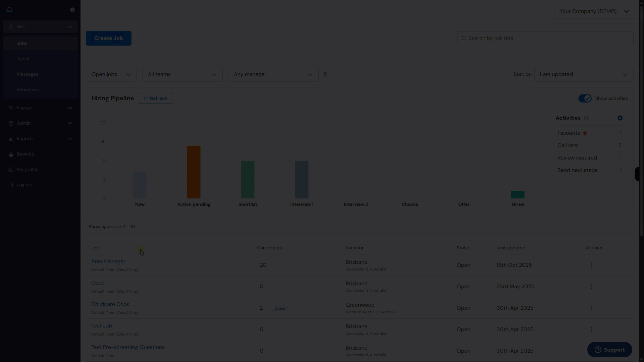Click the Candidates column header
Image resolution: width=644 pixels, height=362 pixels.
[x=269, y=248]
